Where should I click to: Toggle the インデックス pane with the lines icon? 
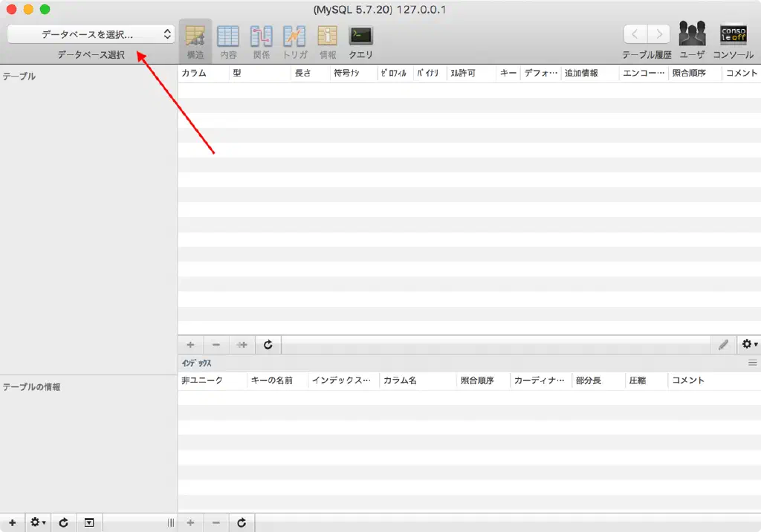[752, 363]
